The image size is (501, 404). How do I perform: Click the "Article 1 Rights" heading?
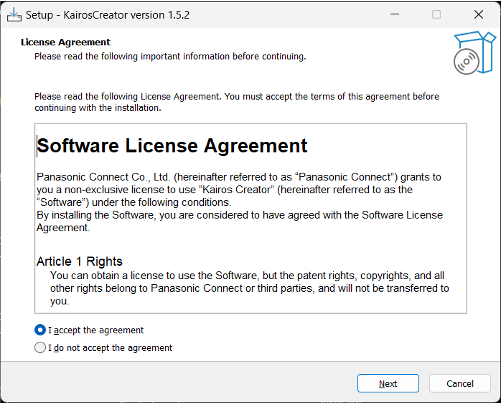click(x=79, y=261)
